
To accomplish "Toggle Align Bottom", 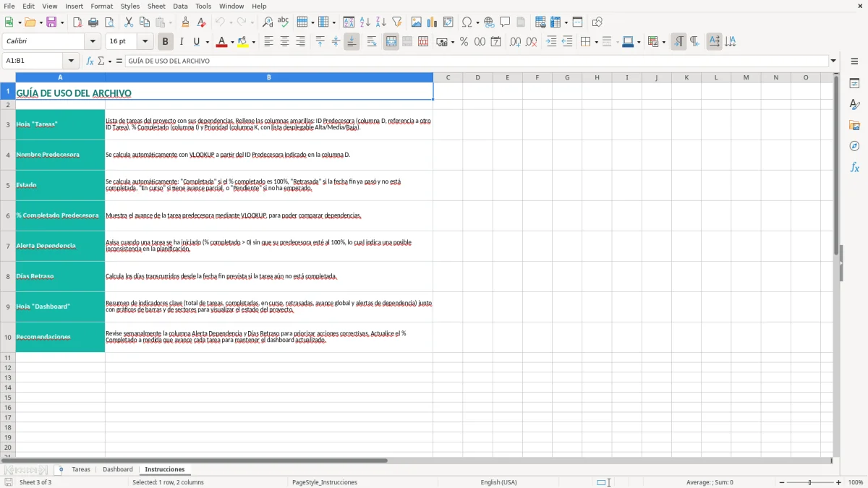I will click(352, 42).
